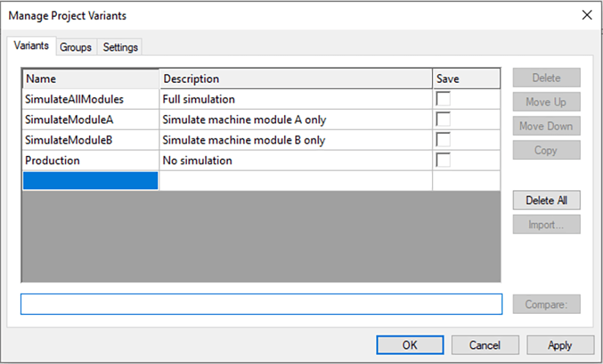Select the SimulateAllModules name cell

(90, 99)
